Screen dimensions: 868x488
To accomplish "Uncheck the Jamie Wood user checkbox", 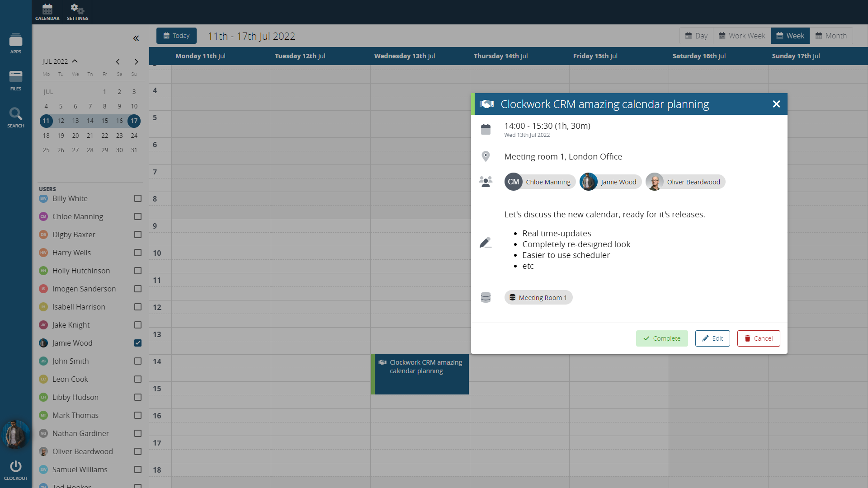I will click(x=138, y=343).
